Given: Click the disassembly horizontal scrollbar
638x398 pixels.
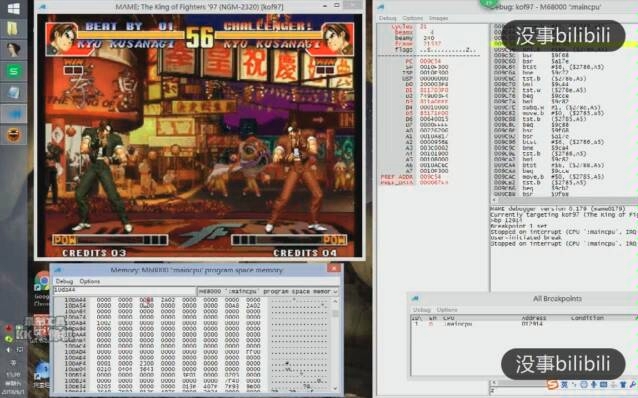Looking at the screenshot, I should point(564,200).
